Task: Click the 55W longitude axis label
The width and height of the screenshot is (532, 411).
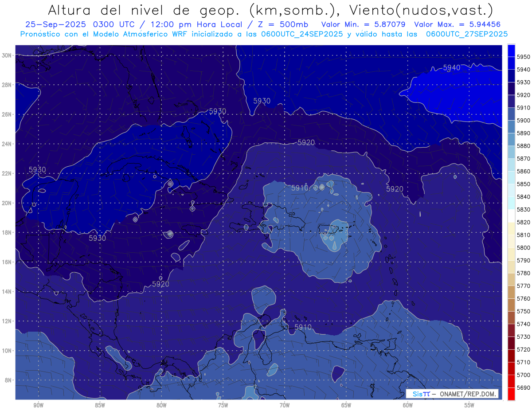Action: (x=469, y=404)
